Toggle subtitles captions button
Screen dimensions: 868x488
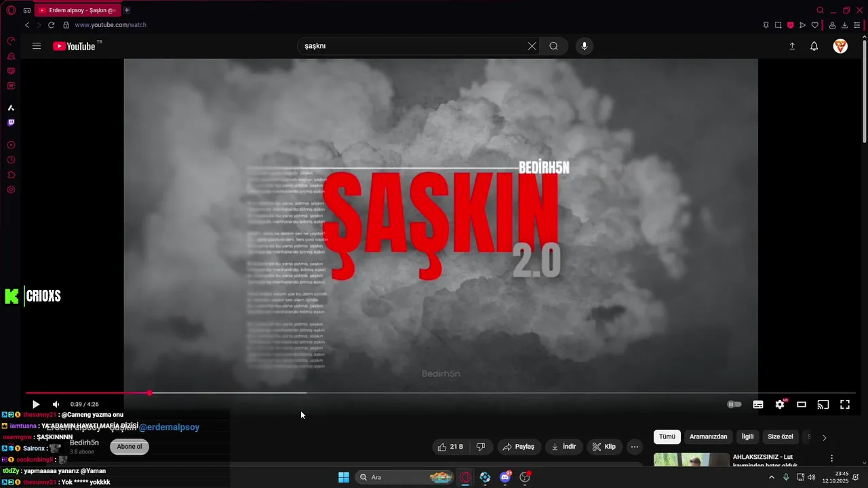[x=758, y=405]
